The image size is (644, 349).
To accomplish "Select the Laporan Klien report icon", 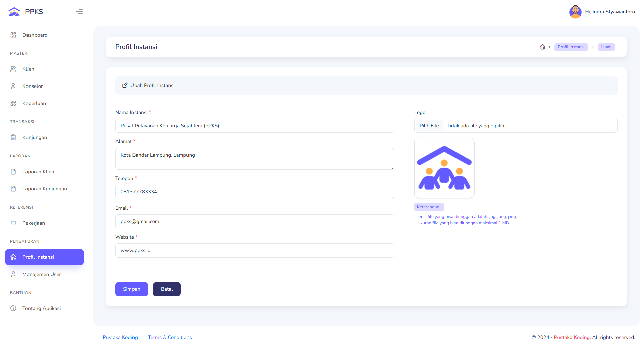I will click(13, 171).
